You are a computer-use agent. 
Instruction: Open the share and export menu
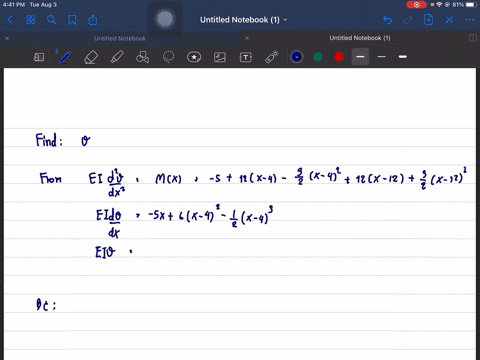point(93,20)
